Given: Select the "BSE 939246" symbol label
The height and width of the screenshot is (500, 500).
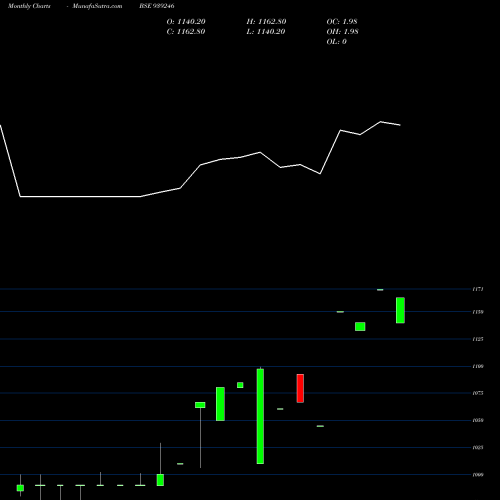Looking at the screenshot, I should coord(157,6).
